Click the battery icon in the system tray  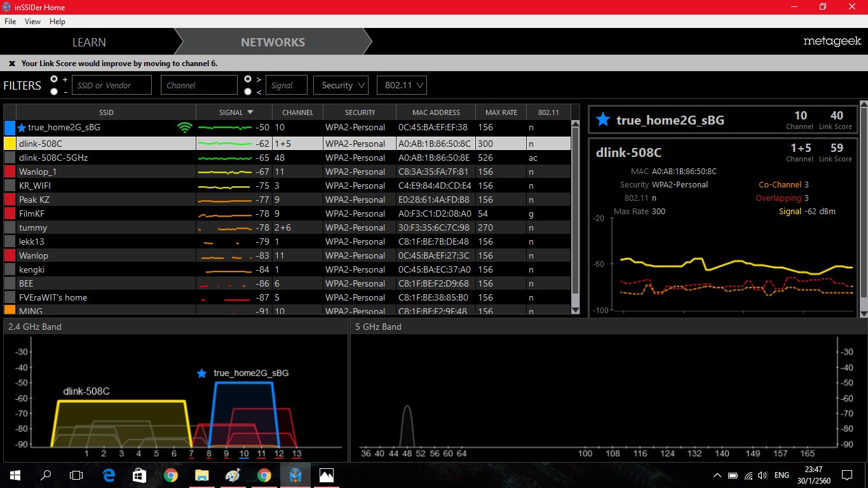pos(733,475)
